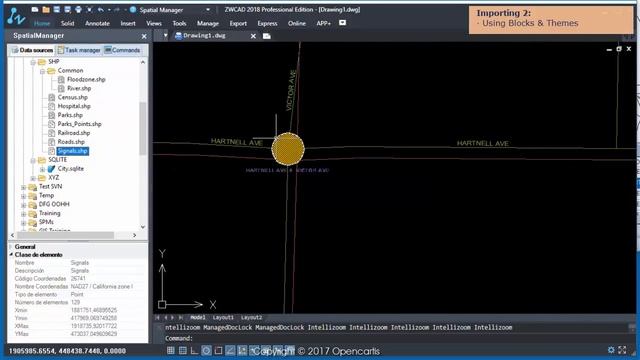Select Parks.shp in the tree
This screenshot has width=640, height=360.
point(70,115)
